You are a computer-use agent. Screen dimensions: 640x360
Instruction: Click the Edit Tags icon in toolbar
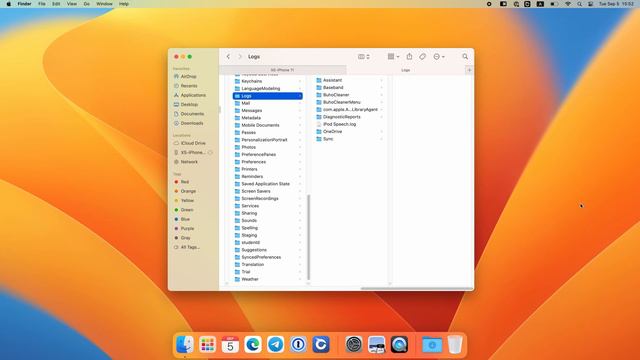[422, 57]
